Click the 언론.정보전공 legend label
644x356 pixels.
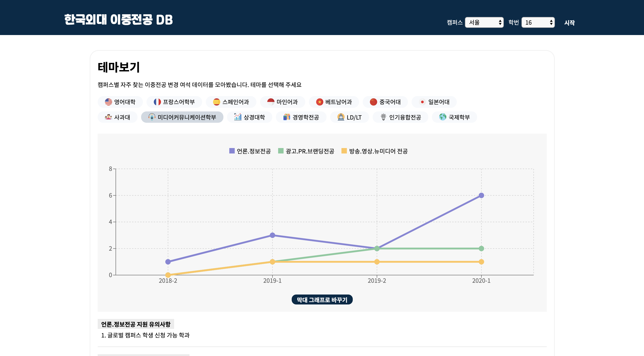[254, 151]
